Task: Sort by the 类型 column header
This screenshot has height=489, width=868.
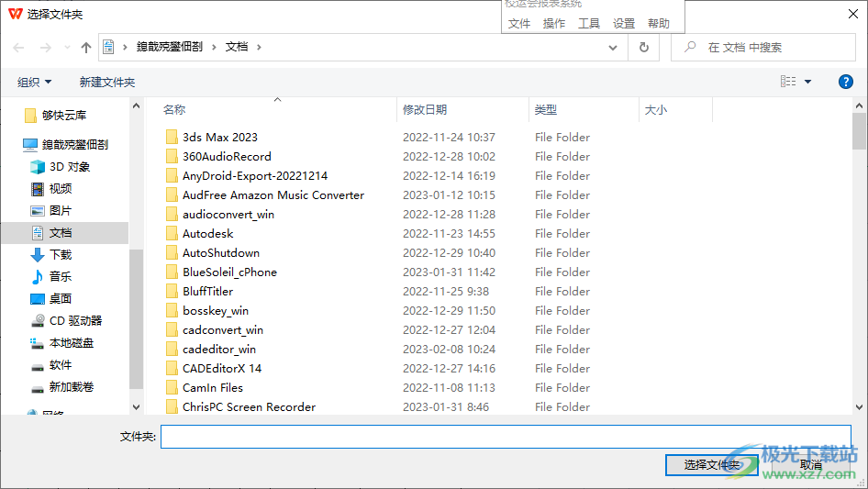Action: click(x=546, y=110)
